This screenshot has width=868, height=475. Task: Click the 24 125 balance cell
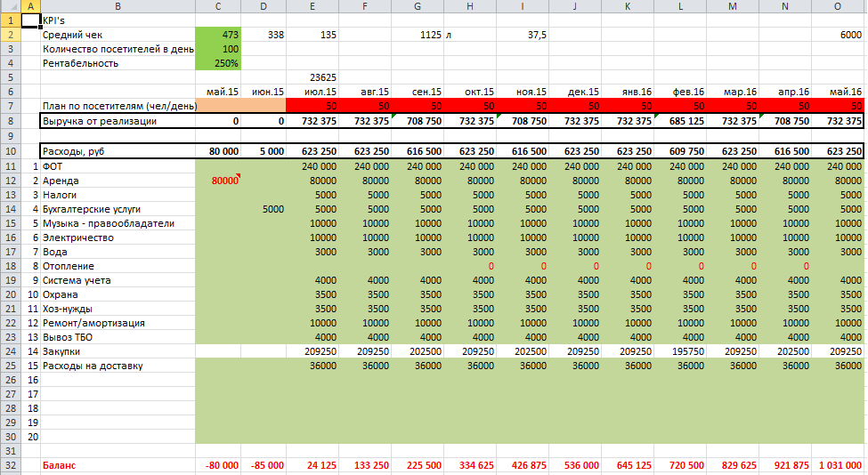312,465
